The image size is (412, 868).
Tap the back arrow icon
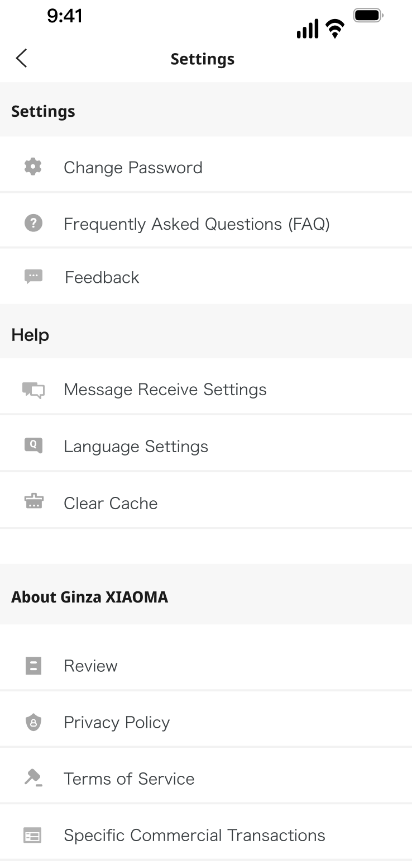click(22, 58)
